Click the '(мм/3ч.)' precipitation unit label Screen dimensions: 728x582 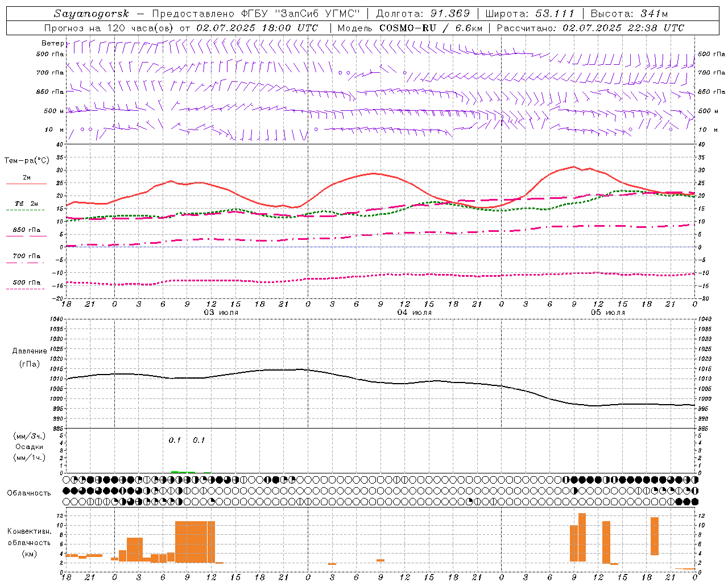[x=29, y=436]
